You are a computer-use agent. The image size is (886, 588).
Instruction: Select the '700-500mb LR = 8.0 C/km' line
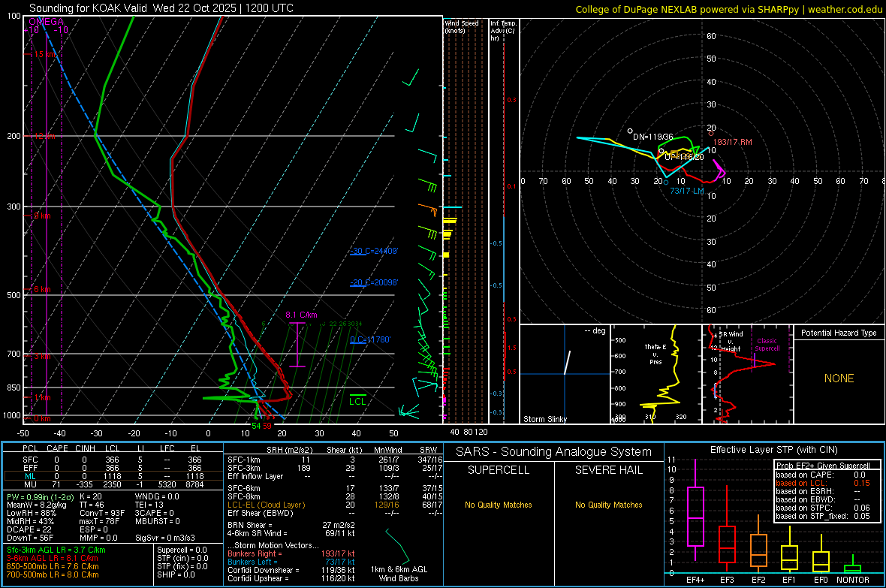tap(53, 574)
